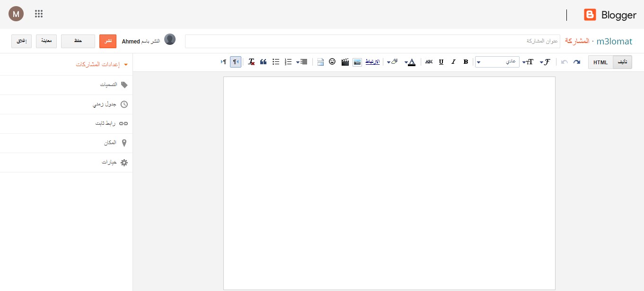Open the font family menu
This screenshot has height=291, width=644.
(x=545, y=62)
